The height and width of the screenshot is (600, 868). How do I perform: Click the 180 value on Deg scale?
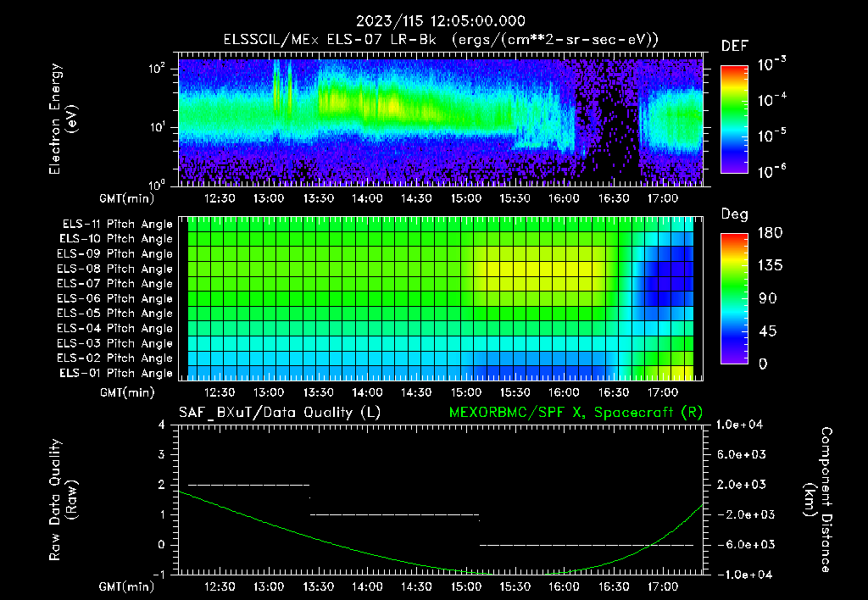coord(770,232)
